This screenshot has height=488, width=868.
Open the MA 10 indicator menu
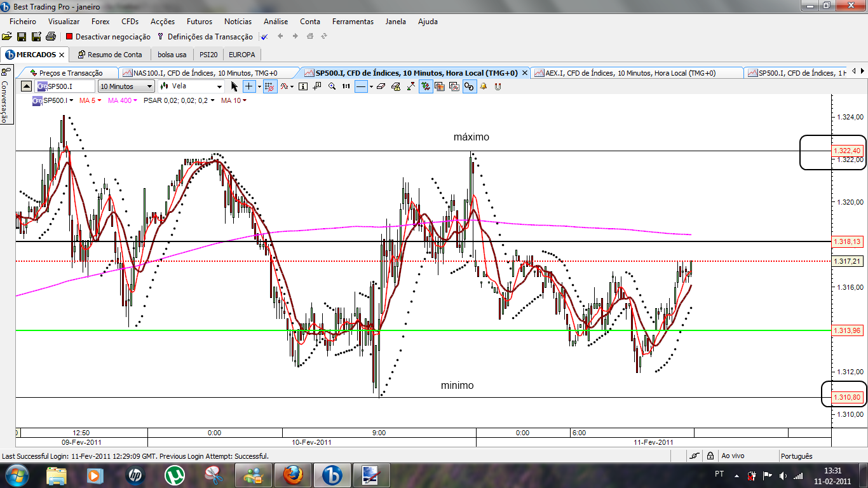[x=233, y=100]
